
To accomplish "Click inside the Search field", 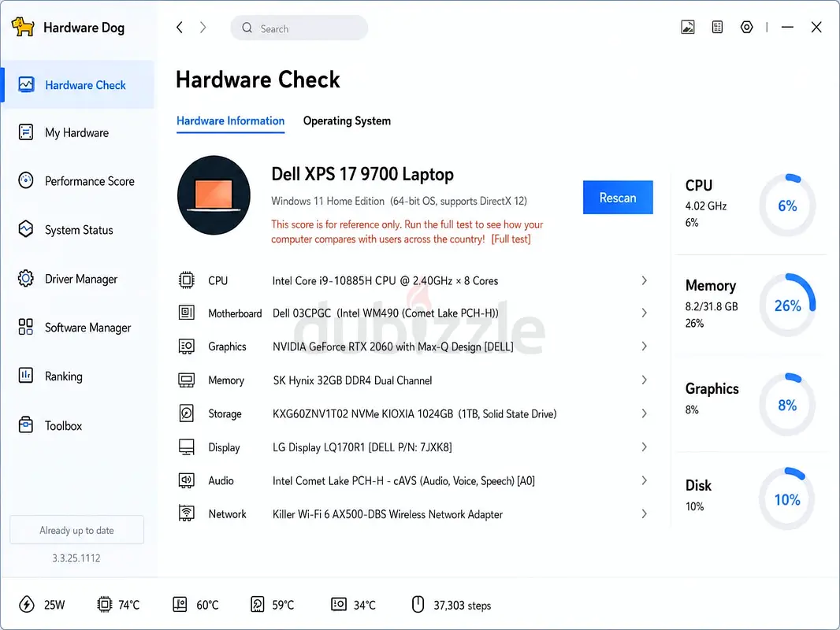I will coord(299,28).
